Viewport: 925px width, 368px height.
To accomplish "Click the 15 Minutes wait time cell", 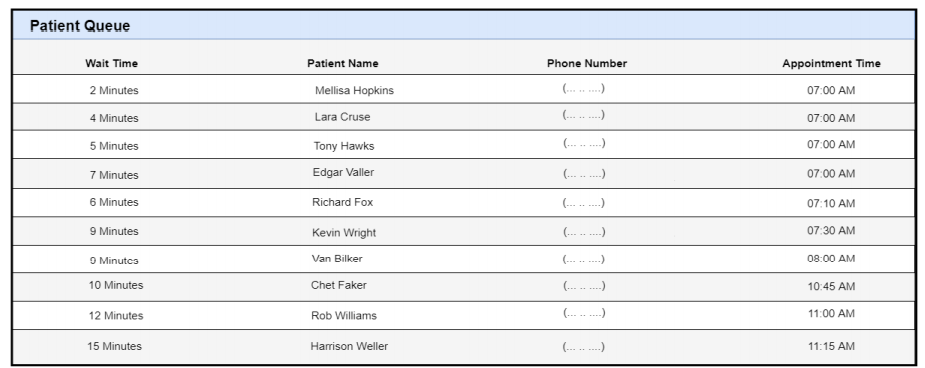I will tap(114, 346).
